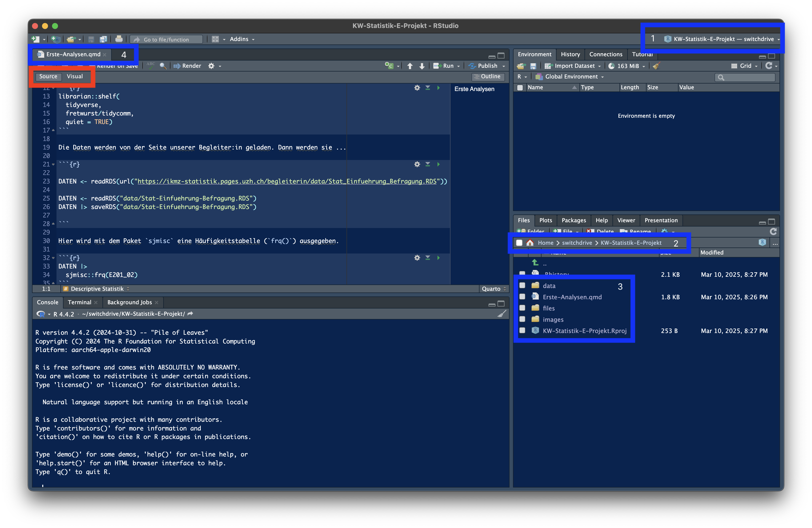Click the Render button

point(187,66)
